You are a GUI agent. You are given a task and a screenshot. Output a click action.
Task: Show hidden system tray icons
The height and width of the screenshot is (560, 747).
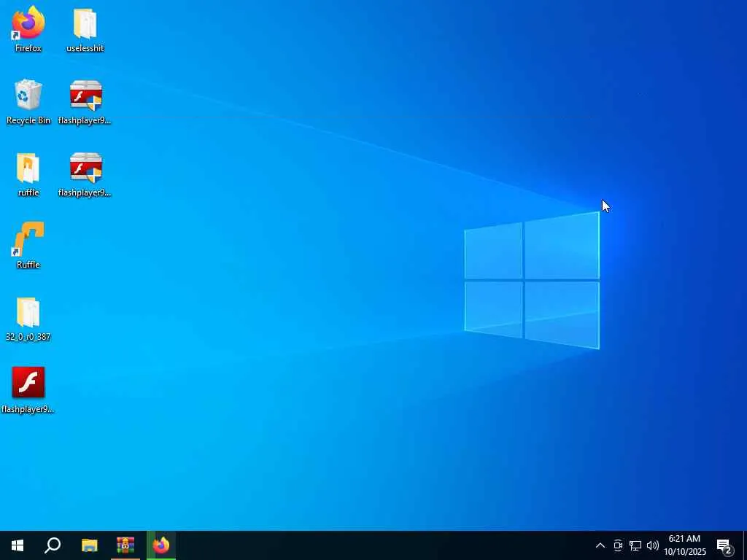pyautogui.click(x=600, y=545)
